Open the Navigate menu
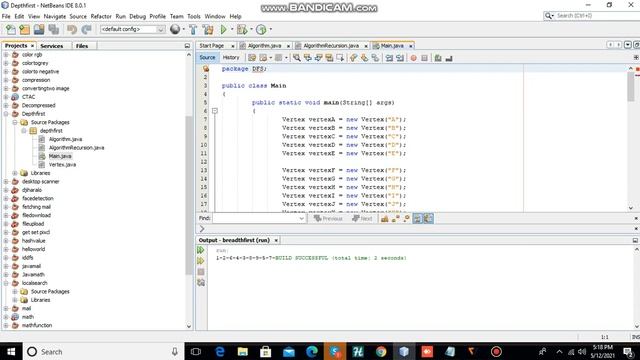The width and height of the screenshot is (640, 360). pos(55,16)
